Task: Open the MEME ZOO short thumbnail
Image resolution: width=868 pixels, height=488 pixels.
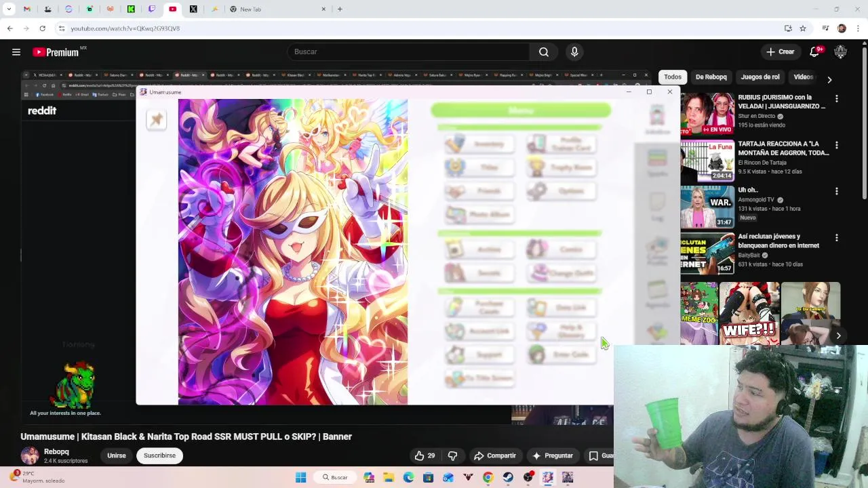Action: pos(698,313)
